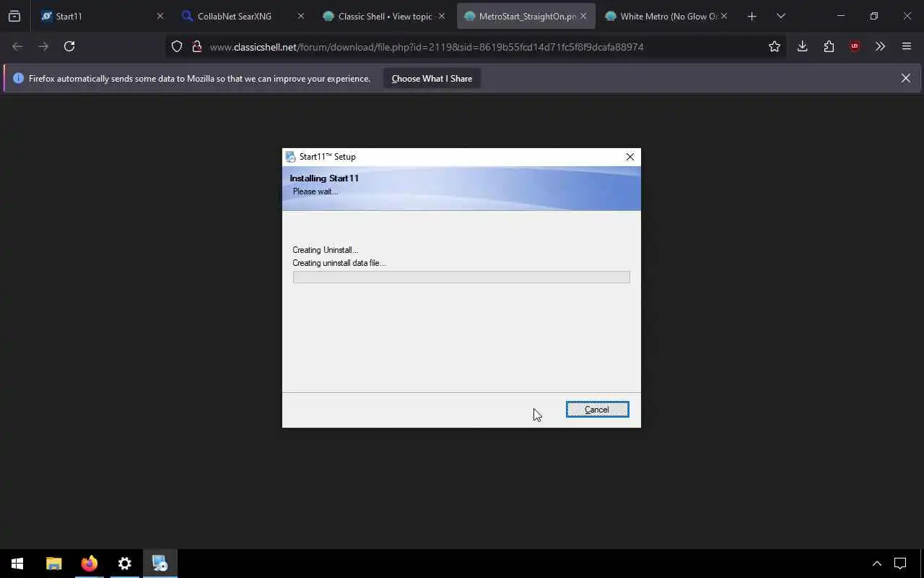
Task: Close the White Metro tab
Action: tap(724, 16)
